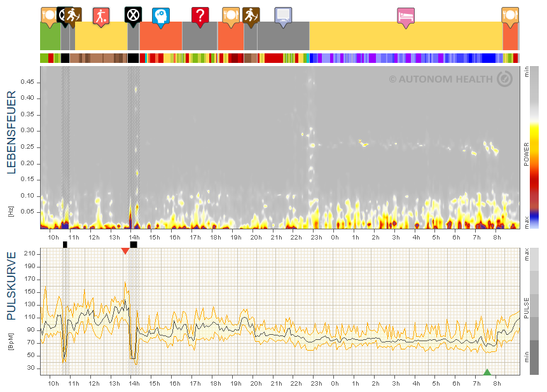Select the green activity block at timeline start
Screen dimensions: 547x392
(x=50, y=36)
